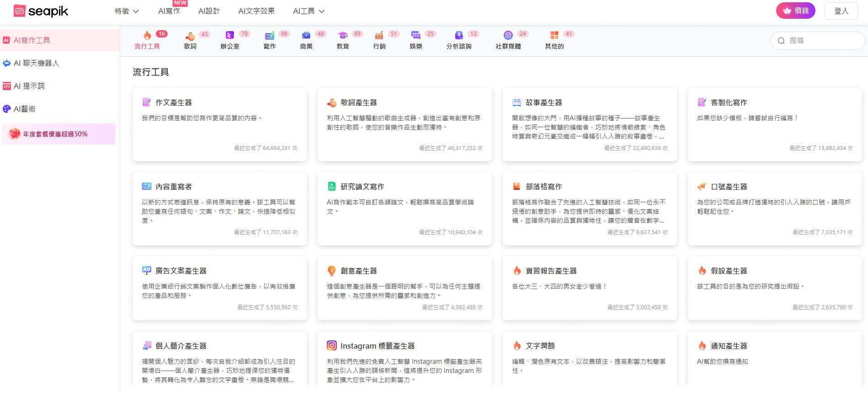Open the AI寫作 nav item

[169, 11]
